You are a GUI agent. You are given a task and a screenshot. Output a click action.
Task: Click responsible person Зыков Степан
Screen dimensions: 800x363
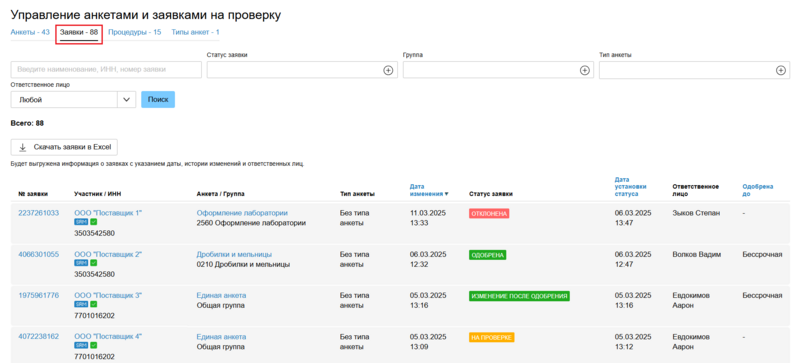tap(696, 213)
